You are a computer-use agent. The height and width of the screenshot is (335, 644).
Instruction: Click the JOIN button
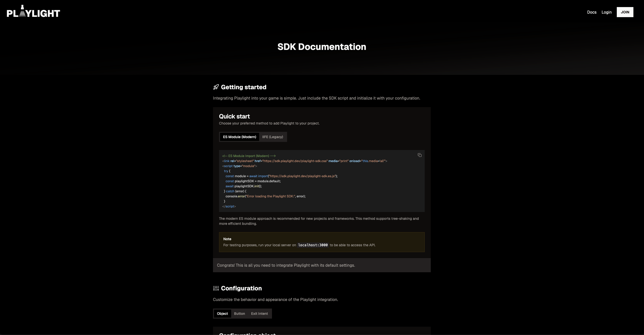pyautogui.click(x=625, y=12)
